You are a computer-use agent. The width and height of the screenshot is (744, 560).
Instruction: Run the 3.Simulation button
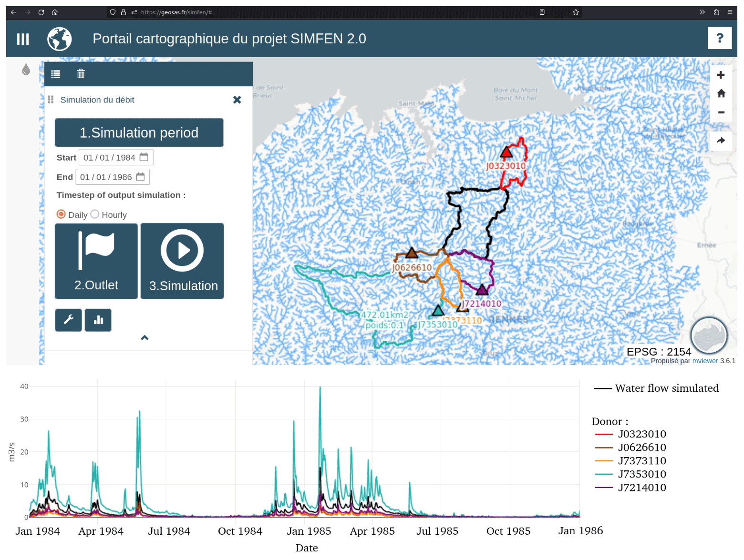point(182,261)
